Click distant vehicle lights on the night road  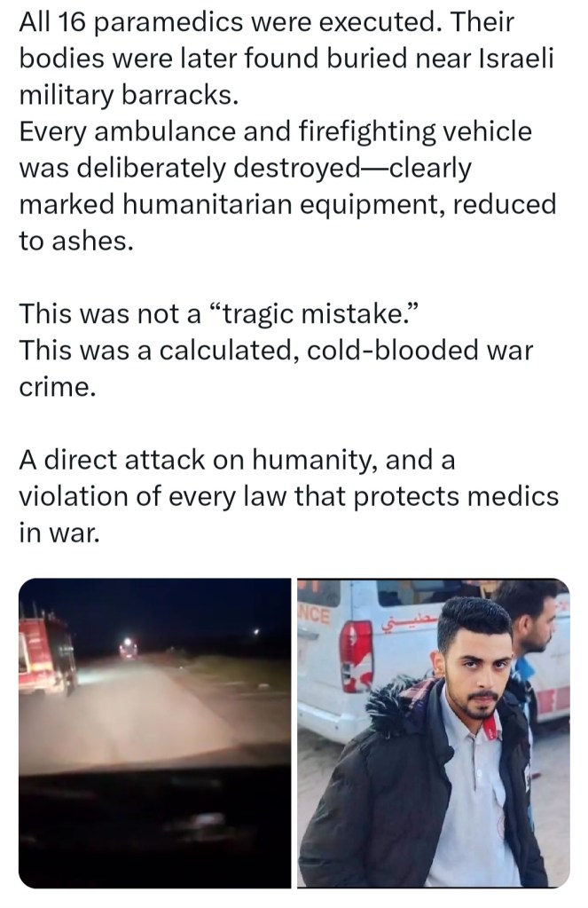point(129,647)
